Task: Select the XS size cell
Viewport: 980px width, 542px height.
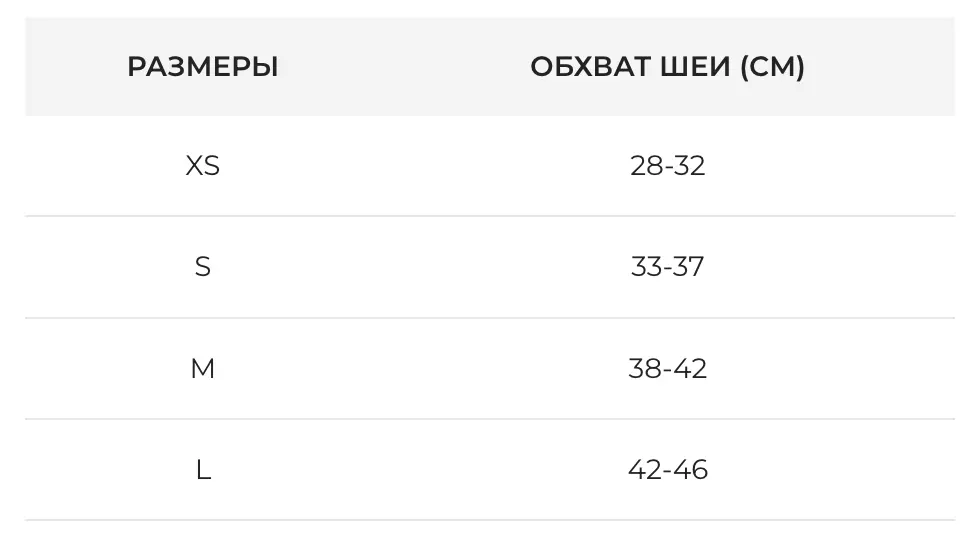Action: pos(203,166)
